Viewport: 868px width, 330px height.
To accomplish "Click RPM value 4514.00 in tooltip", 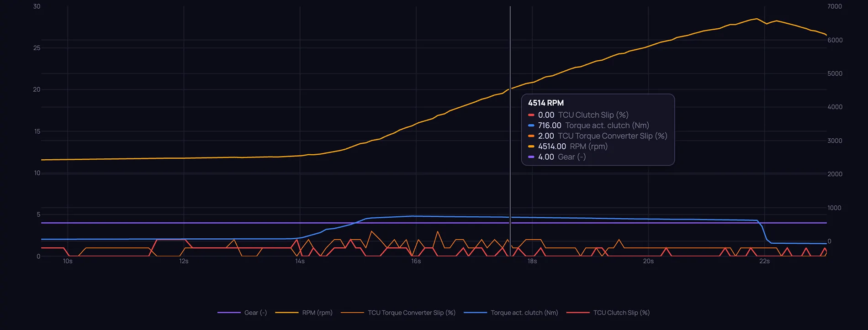I will (x=552, y=147).
